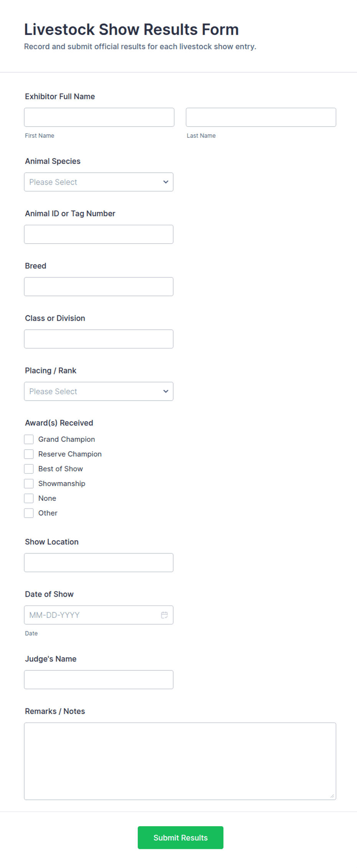Select the Showmanship checkbox
The height and width of the screenshot is (868, 357).
pyautogui.click(x=29, y=484)
